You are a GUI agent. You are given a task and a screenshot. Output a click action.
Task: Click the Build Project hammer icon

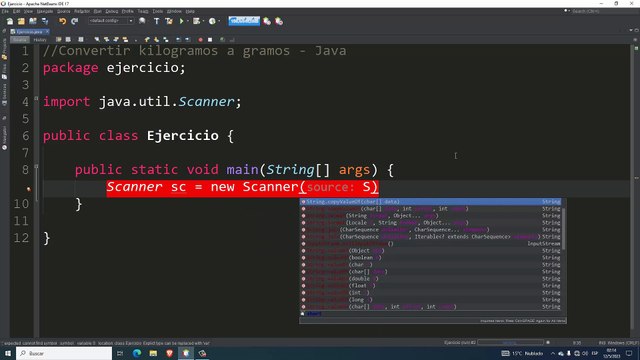[156, 21]
